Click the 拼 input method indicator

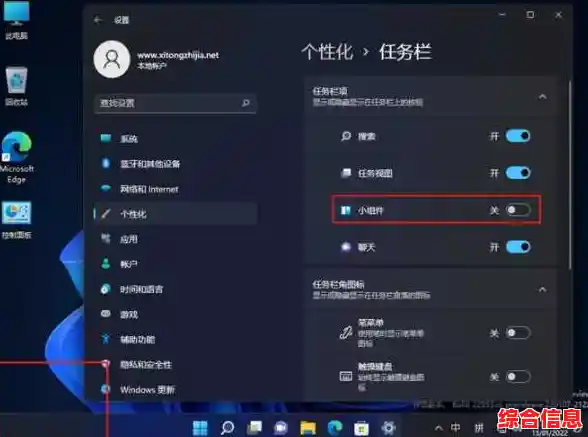[x=479, y=428]
